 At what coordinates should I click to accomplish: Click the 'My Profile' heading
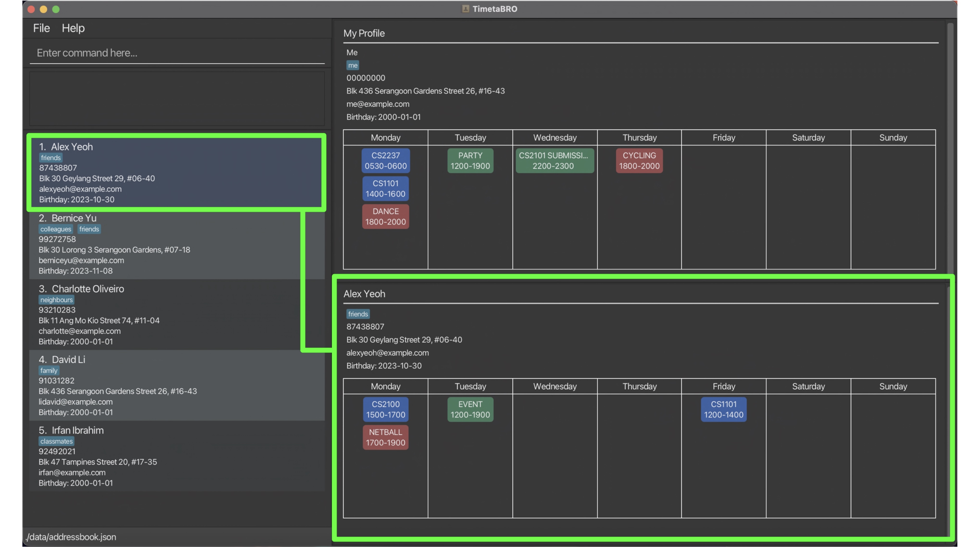pos(364,33)
